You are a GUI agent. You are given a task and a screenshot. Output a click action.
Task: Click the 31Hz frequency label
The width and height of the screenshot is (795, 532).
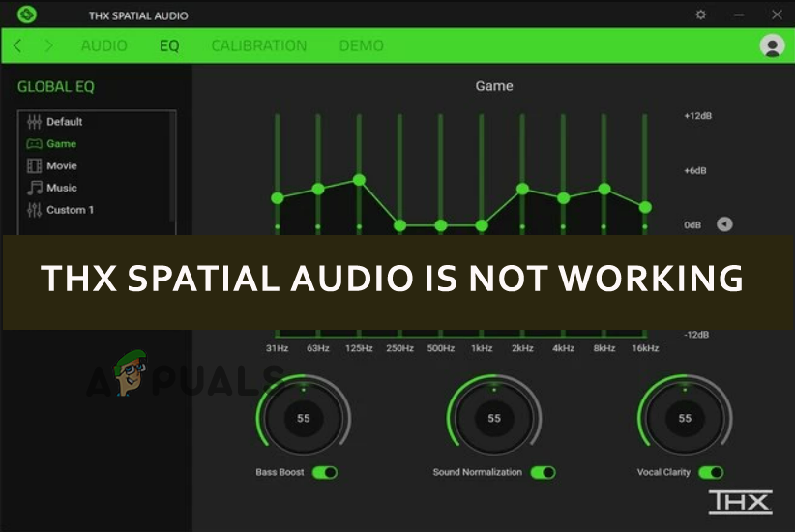(x=278, y=348)
